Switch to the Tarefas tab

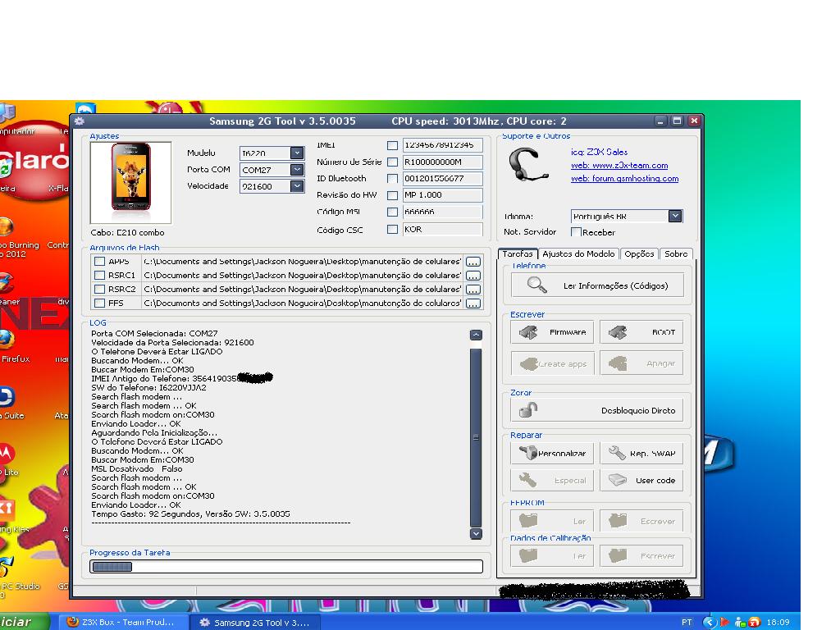pos(518,254)
